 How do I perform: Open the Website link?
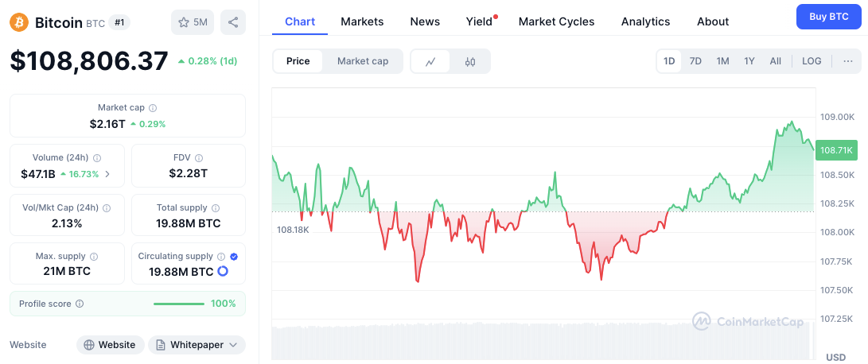[110, 345]
